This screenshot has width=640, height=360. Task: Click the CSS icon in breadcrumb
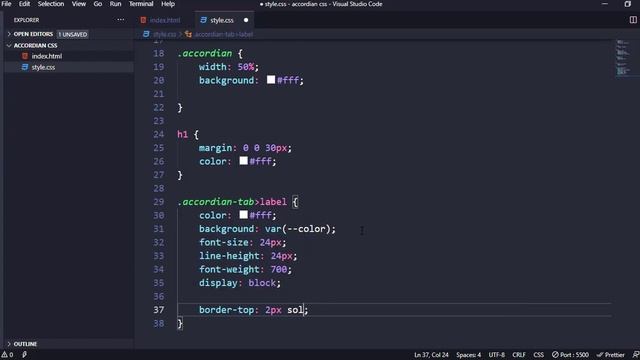(x=146, y=34)
